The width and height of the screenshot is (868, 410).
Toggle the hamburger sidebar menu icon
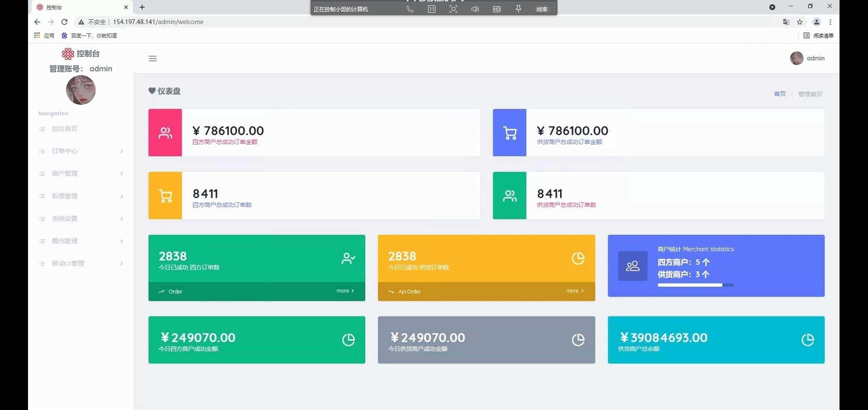(153, 59)
